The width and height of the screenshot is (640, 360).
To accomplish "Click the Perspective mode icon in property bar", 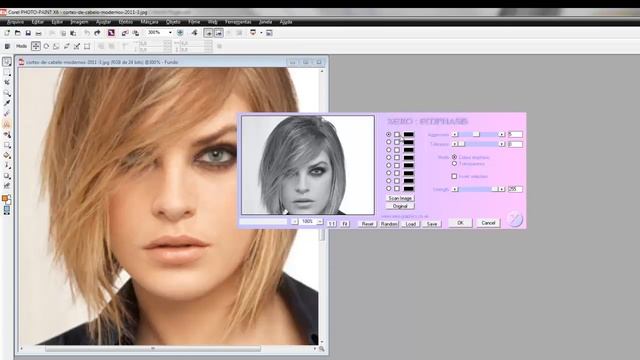I will point(77,47).
